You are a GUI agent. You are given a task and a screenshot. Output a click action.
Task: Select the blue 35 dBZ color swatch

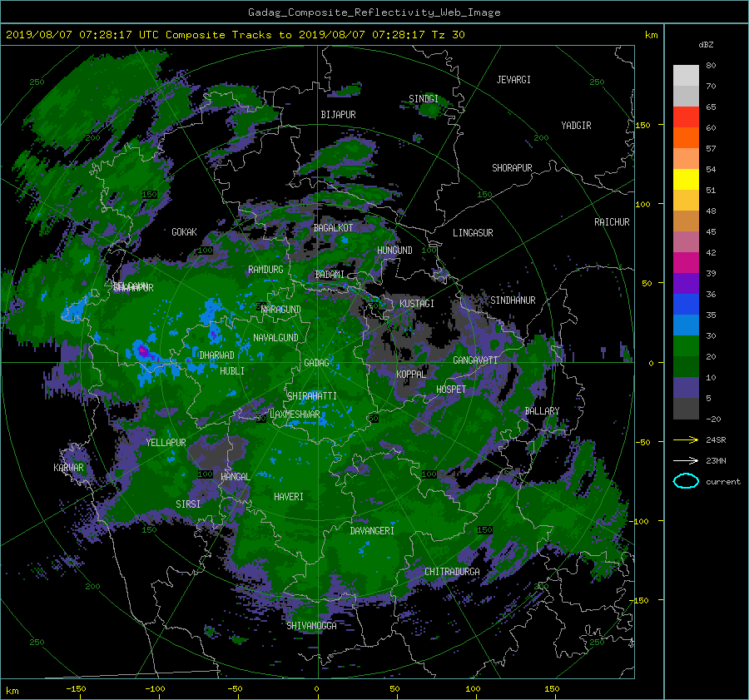coord(686,305)
